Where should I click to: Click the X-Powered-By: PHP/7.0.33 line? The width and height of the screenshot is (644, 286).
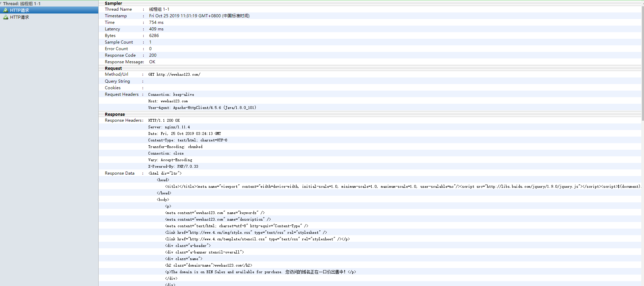click(x=173, y=166)
